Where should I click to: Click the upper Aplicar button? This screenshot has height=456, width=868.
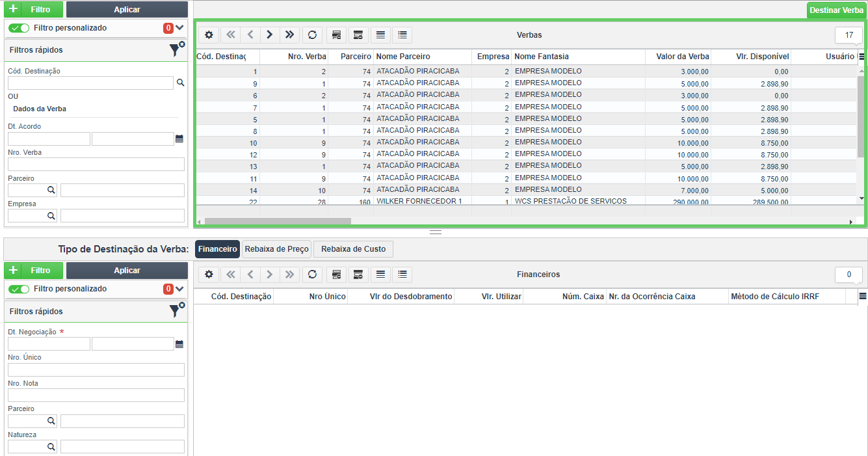(127, 10)
